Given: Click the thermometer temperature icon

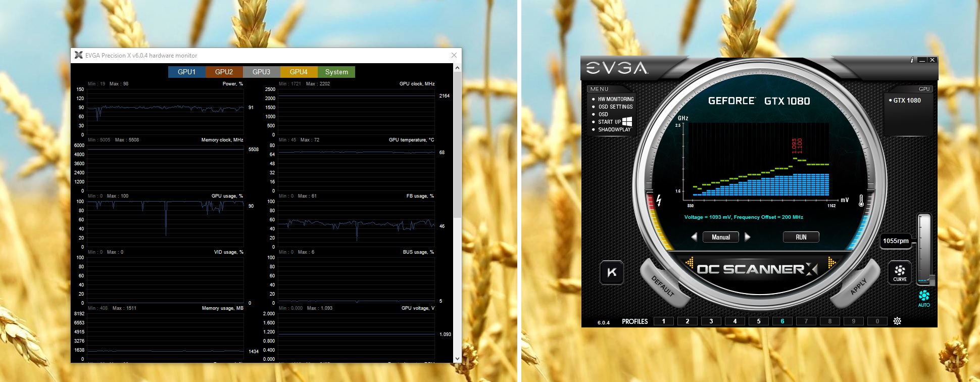Looking at the screenshot, I should point(861,201).
